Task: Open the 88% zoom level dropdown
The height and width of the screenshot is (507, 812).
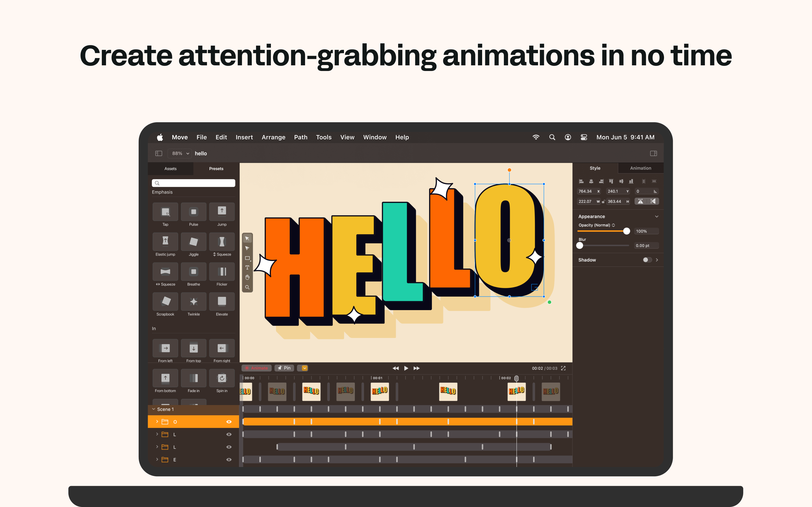Action: [180, 153]
